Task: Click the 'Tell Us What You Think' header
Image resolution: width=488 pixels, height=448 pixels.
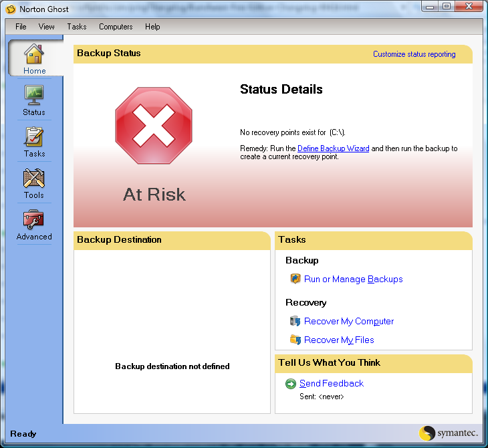Action: point(374,364)
